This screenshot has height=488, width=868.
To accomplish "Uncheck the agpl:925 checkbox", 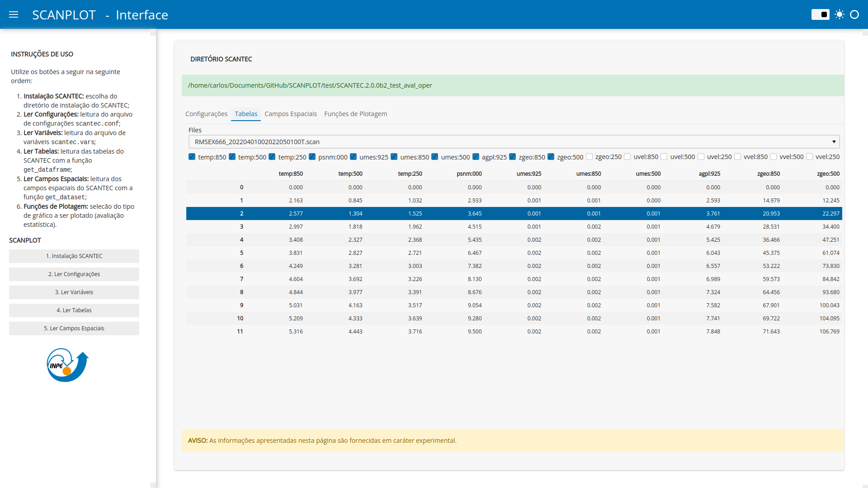I will (476, 157).
